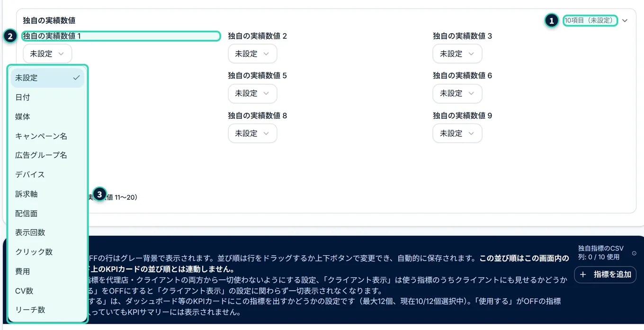Viewport: 644px width, 330px height.
Task: Pick リーチ数 from the dropdown list
Action: click(x=47, y=310)
